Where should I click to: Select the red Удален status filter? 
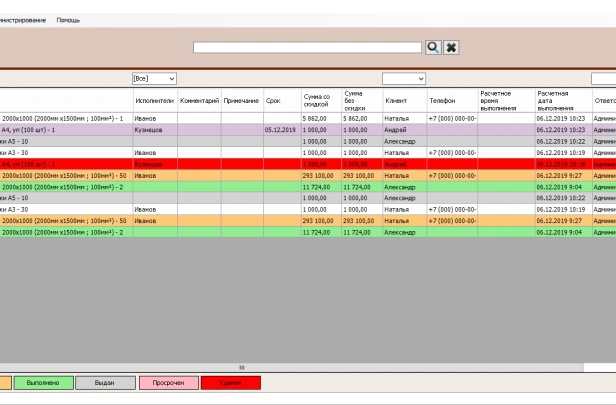(229, 382)
